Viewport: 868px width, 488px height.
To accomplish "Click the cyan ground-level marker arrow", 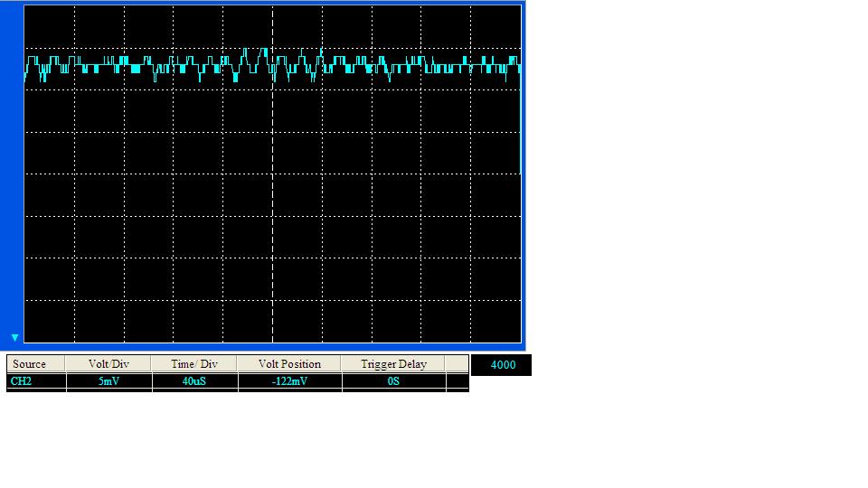I will (15, 337).
